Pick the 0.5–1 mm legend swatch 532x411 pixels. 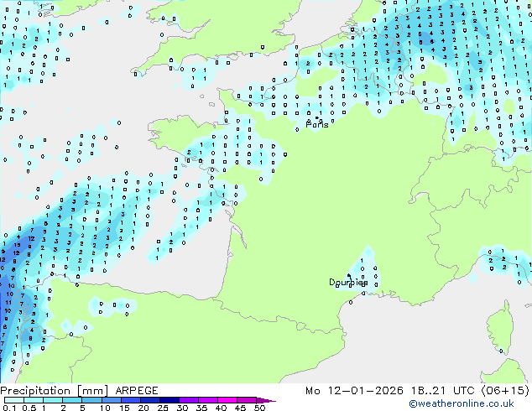tap(34, 400)
